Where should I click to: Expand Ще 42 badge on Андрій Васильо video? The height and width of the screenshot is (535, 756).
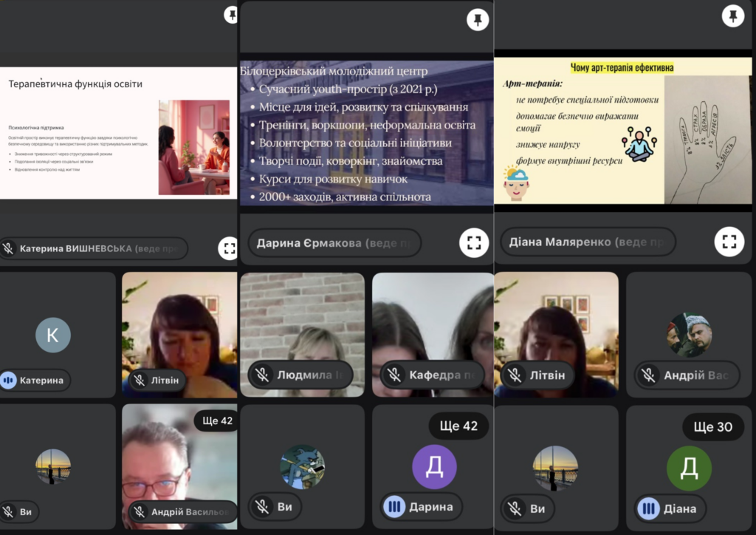[x=216, y=420]
